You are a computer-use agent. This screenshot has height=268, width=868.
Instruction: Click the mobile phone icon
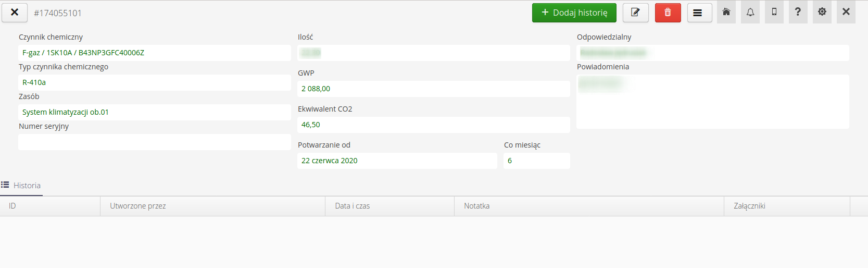[x=774, y=12]
